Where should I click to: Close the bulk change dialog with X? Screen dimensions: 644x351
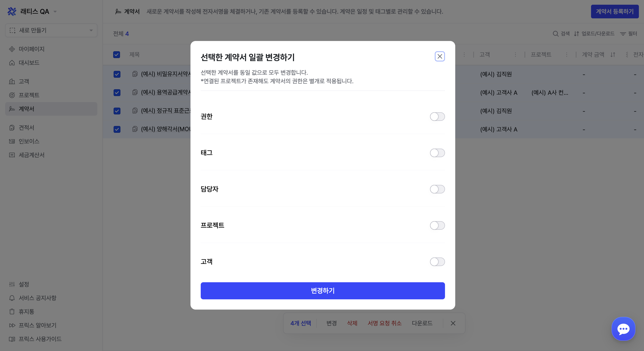[x=440, y=57]
